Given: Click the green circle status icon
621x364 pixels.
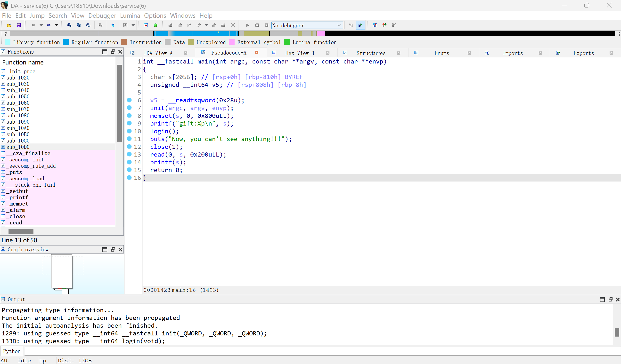Looking at the screenshot, I should [x=155, y=25].
